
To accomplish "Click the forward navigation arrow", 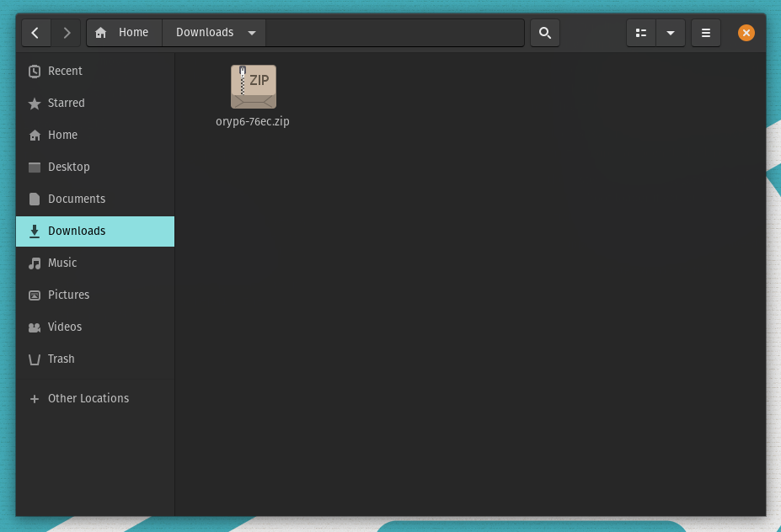I will tap(67, 32).
